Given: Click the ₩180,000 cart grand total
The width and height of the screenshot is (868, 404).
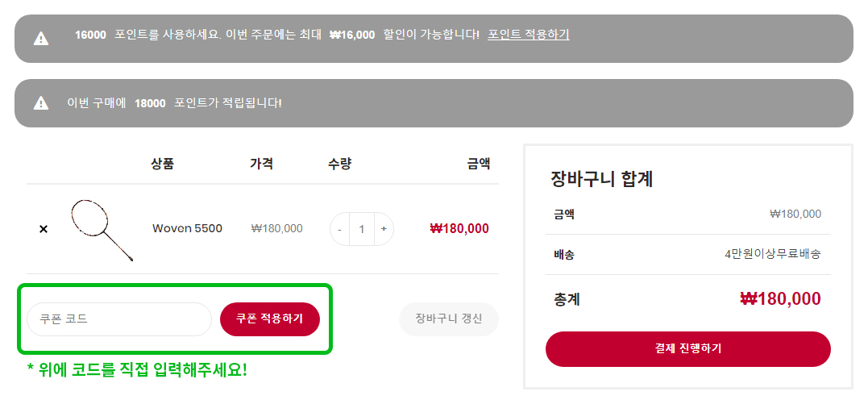Looking at the screenshot, I should click(780, 299).
